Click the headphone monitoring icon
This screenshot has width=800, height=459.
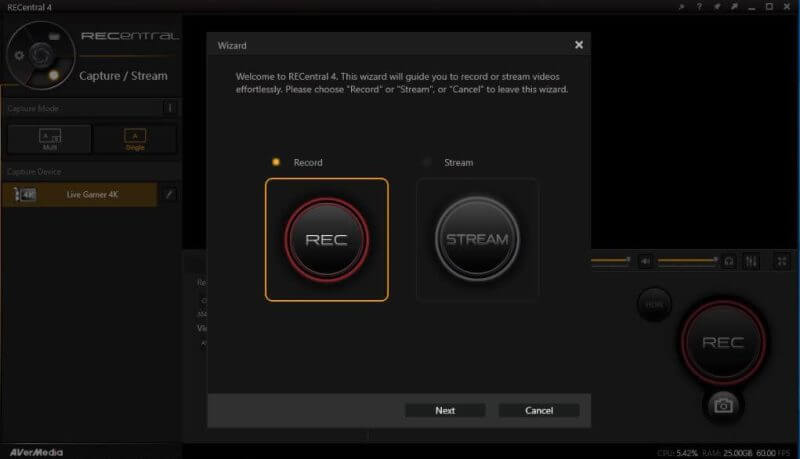click(729, 262)
